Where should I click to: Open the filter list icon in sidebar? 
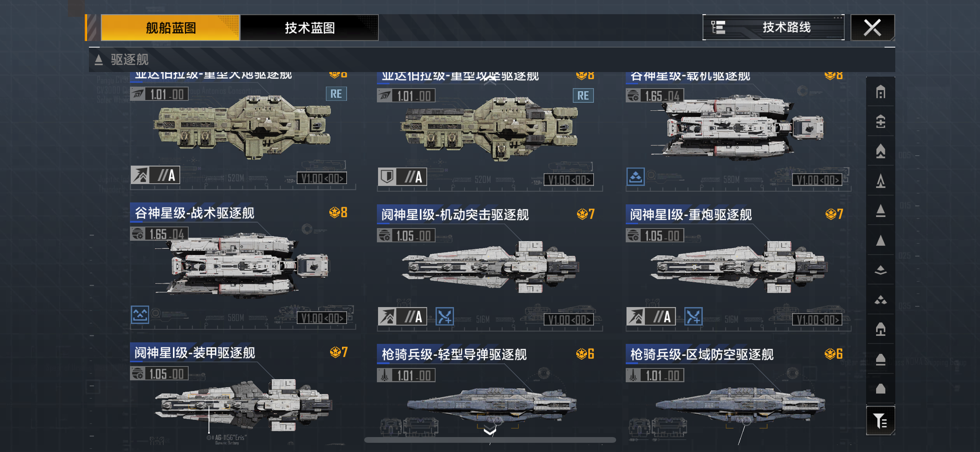pos(880,421)
